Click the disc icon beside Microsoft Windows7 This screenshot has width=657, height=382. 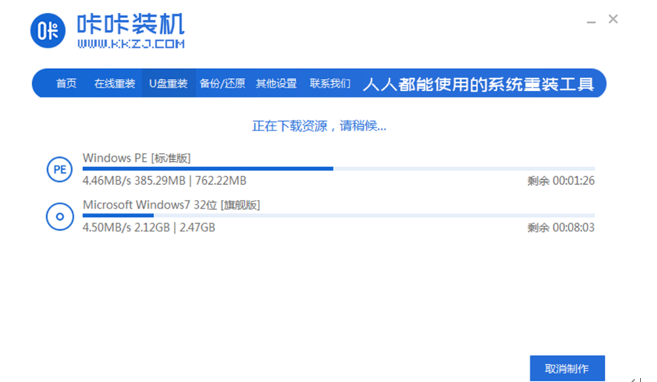[59, 217]
